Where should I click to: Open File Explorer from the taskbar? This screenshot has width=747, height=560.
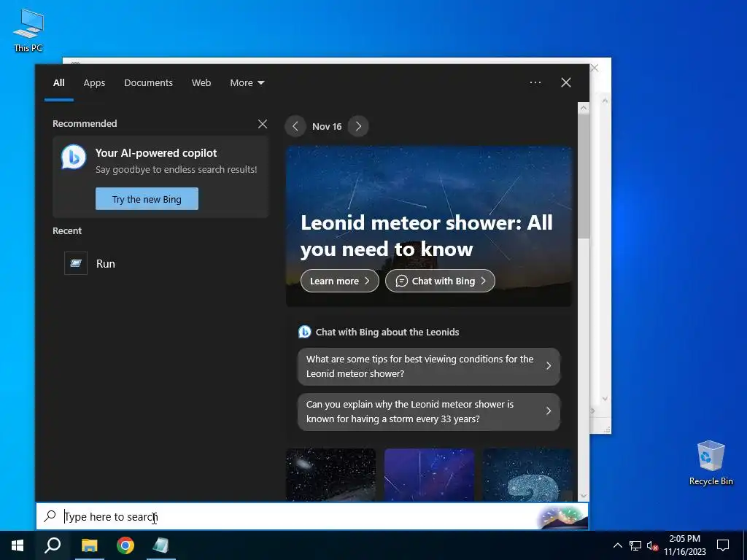89,545
